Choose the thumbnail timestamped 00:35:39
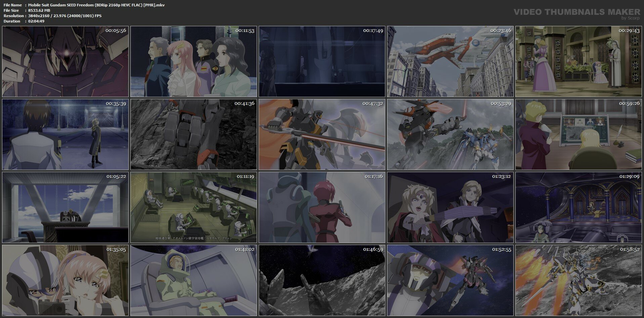The width and height of the screenshot is (644, 318). tap(65, 134)
